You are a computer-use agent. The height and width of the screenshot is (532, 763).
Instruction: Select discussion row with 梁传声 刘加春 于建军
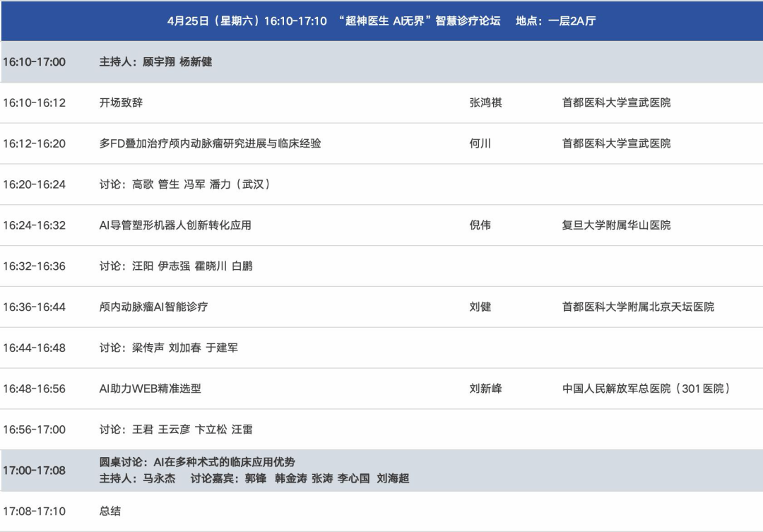[x=168, y=348]
